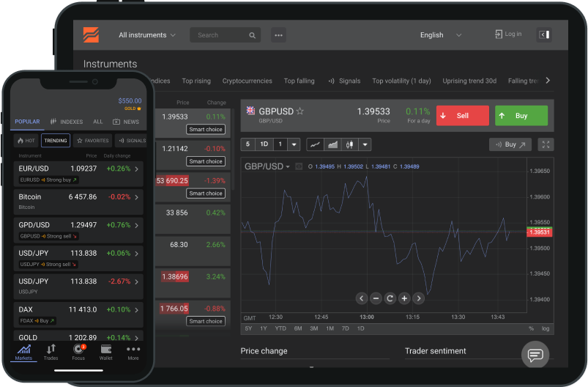Screen dimensions: 588x387
Task: Open the All instruments dropdown
Action: [147, 35]
